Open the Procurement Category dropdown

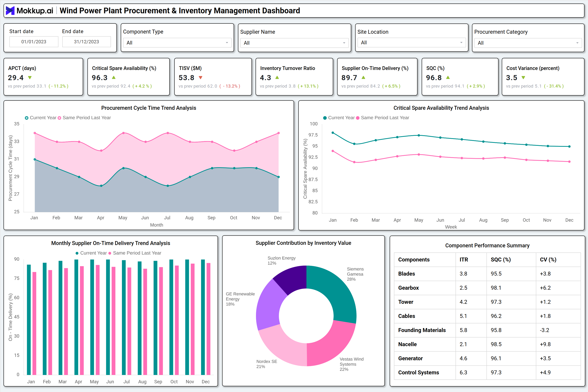(x=528, y=43)
